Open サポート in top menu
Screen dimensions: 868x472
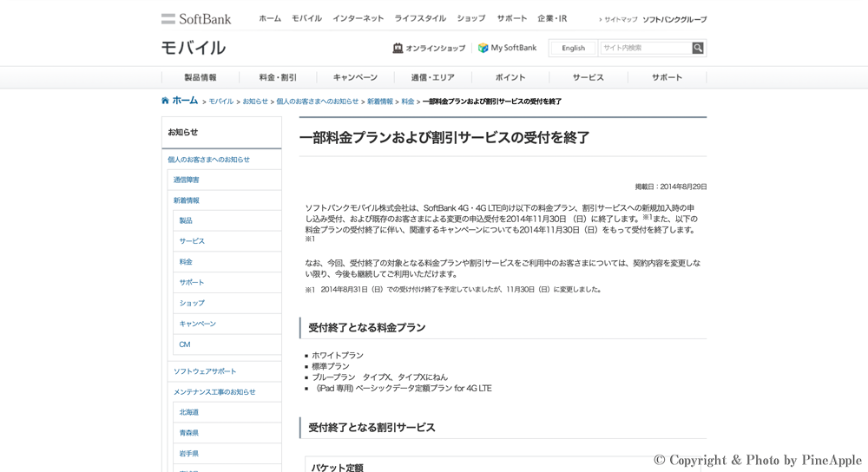click(x=511, y=18)
